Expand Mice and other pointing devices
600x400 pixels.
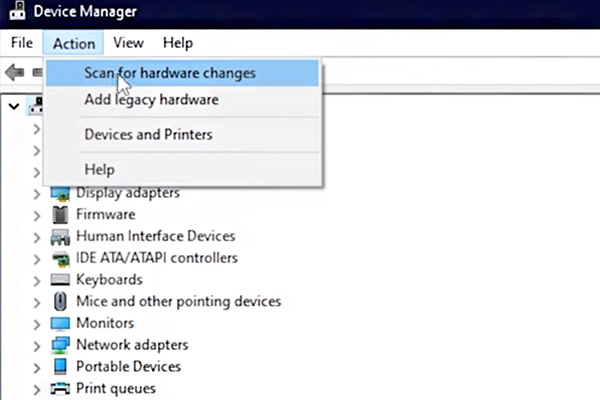(x=37, y=303)
